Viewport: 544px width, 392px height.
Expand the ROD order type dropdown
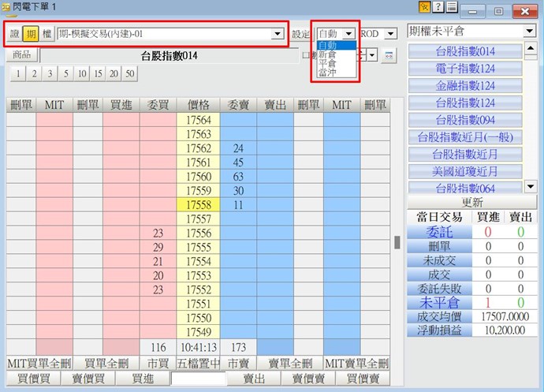pyautogui.click(x=389, y=34)
